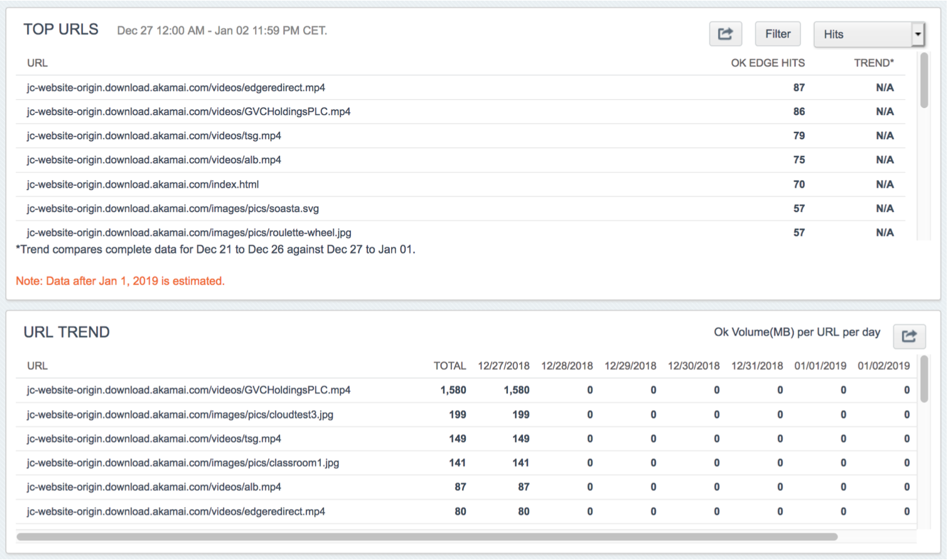Viewport: 948px width, 560px height.
Task: Open the Hits metric dropdown
Action: (x=869, y=34)
